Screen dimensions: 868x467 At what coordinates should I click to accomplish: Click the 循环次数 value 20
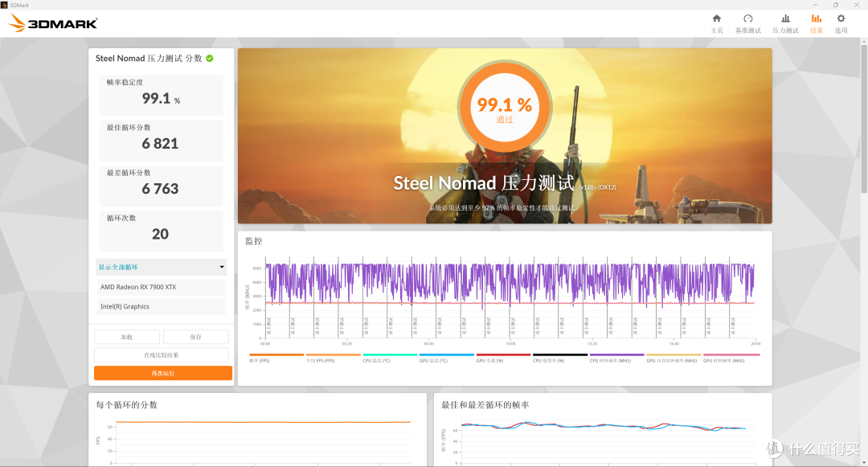[160, 234]
